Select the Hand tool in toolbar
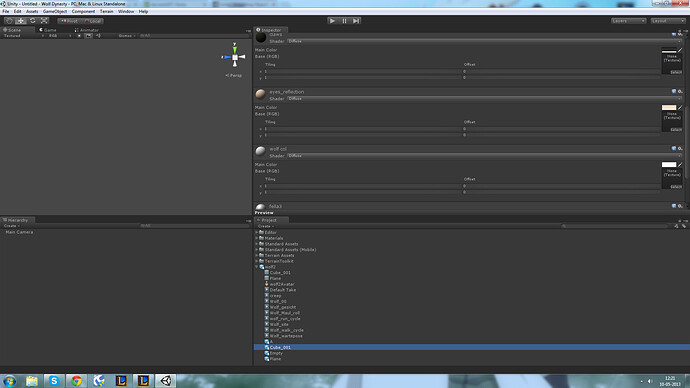690x388 pixels. (x=9, y=21)
